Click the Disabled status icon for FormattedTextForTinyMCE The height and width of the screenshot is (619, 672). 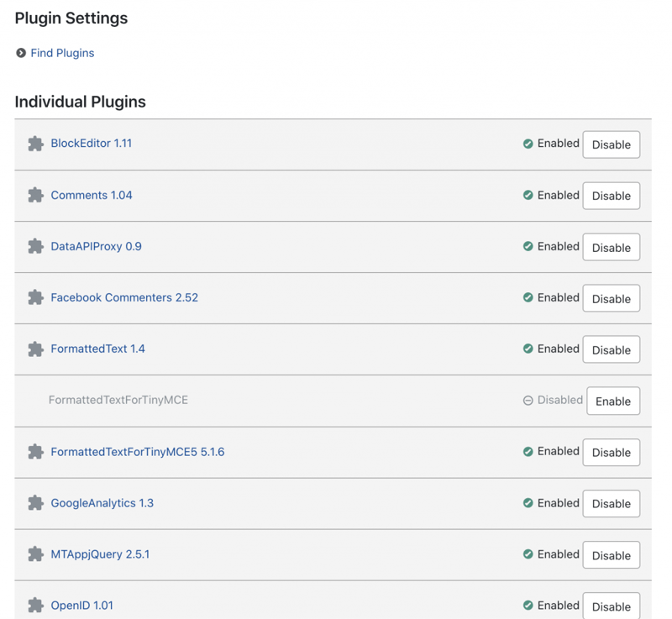tap(528, 401)
